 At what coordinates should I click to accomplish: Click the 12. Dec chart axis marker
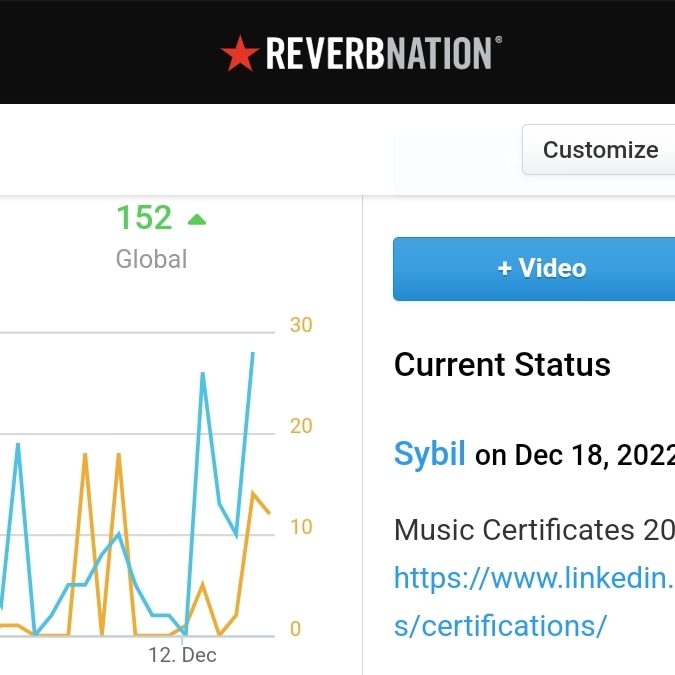coord(182,655)
